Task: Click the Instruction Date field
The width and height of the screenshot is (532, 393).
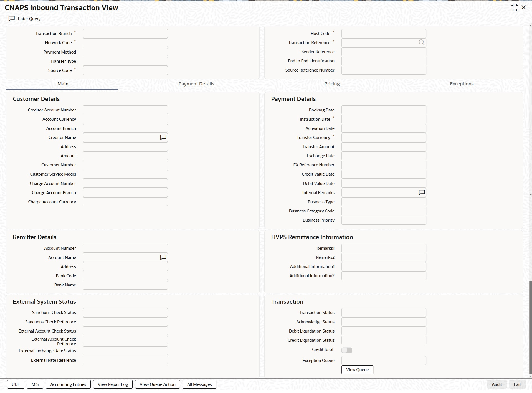Action: pyautogui.click(x=384, y=119)
